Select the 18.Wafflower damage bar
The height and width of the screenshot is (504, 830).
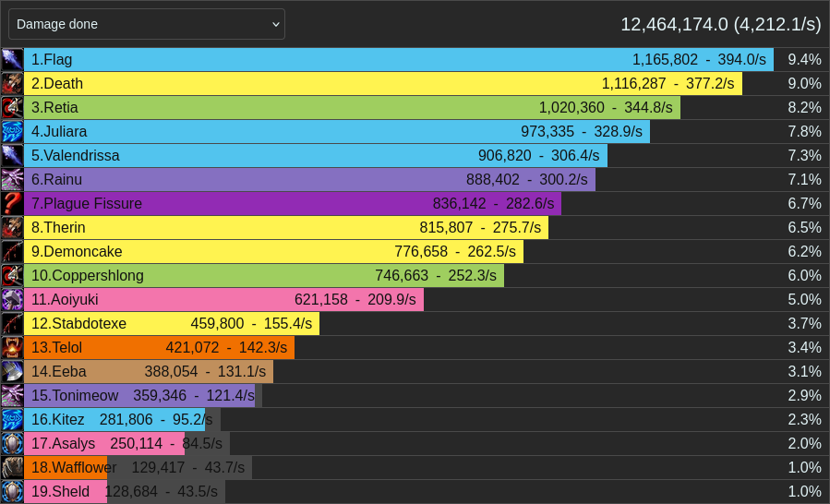tap(66, 467)
